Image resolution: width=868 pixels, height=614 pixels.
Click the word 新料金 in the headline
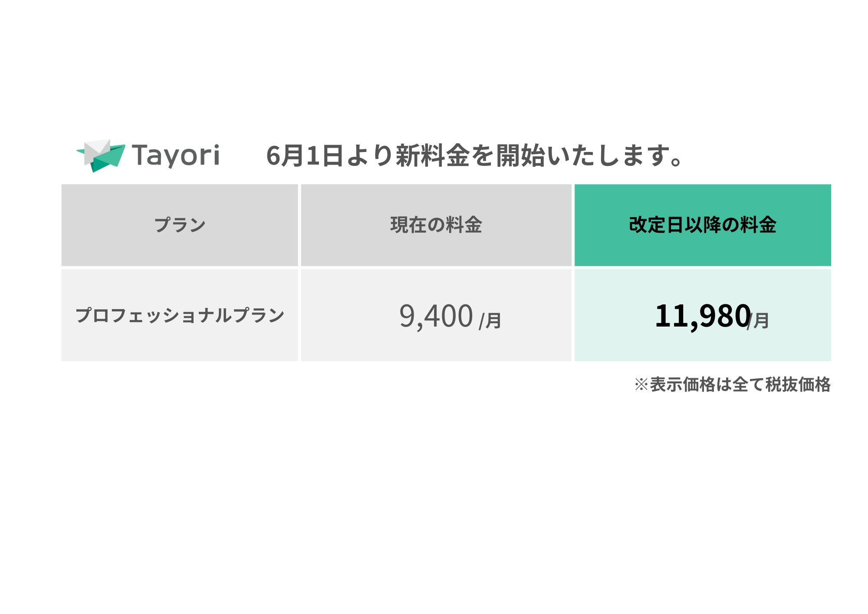pos(433,155)
